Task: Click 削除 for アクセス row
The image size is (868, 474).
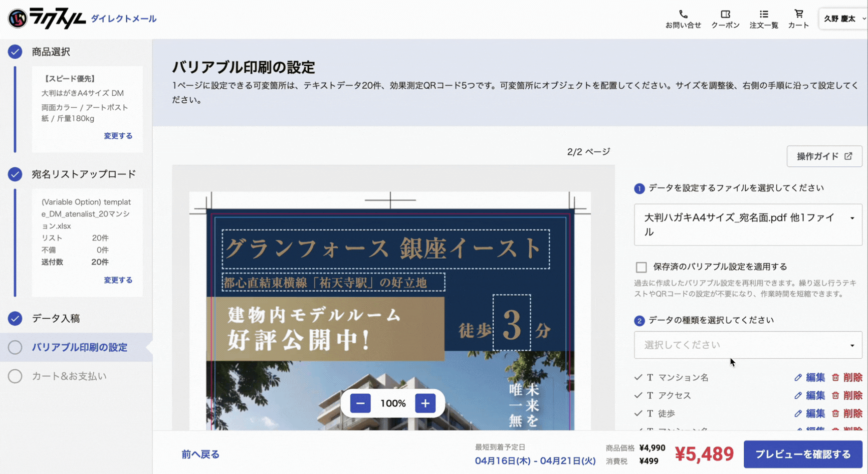Action: tap(852, 395)
